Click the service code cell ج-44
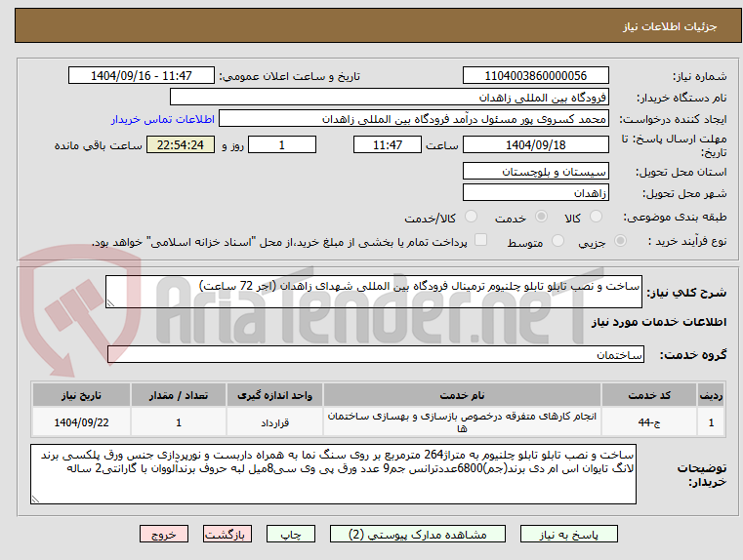 tap(649, 422)
